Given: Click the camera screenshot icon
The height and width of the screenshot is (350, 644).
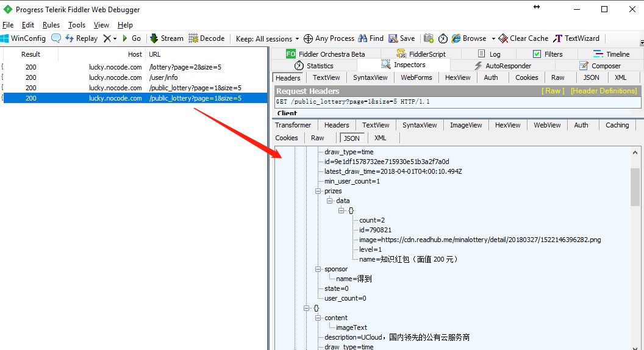Looking at the screenshot, I should (428, 38).
